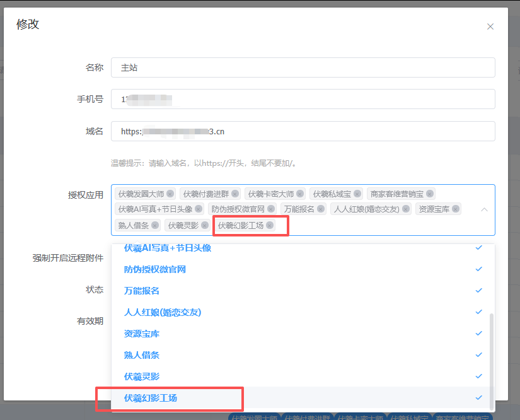Viewport: 520px width, 420px height.
Task: Focus the 域名 input field
Action: click(x=303, y=131)
